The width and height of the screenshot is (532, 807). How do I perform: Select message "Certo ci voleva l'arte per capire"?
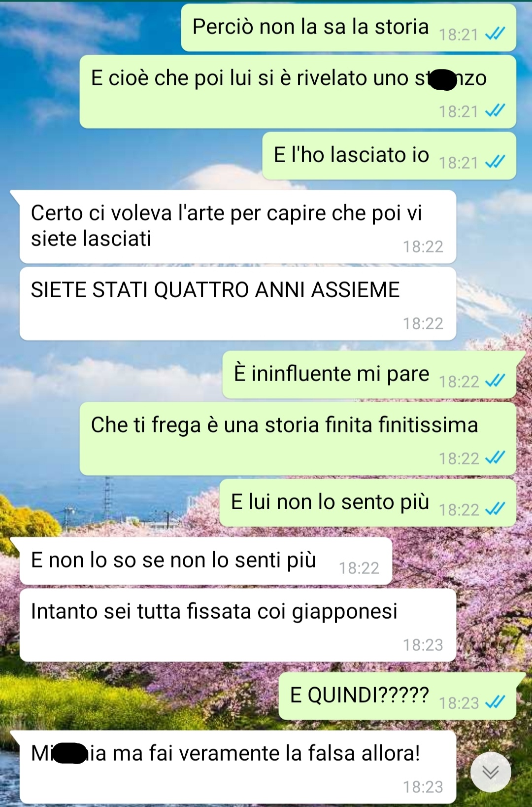[x=238, y=227]
